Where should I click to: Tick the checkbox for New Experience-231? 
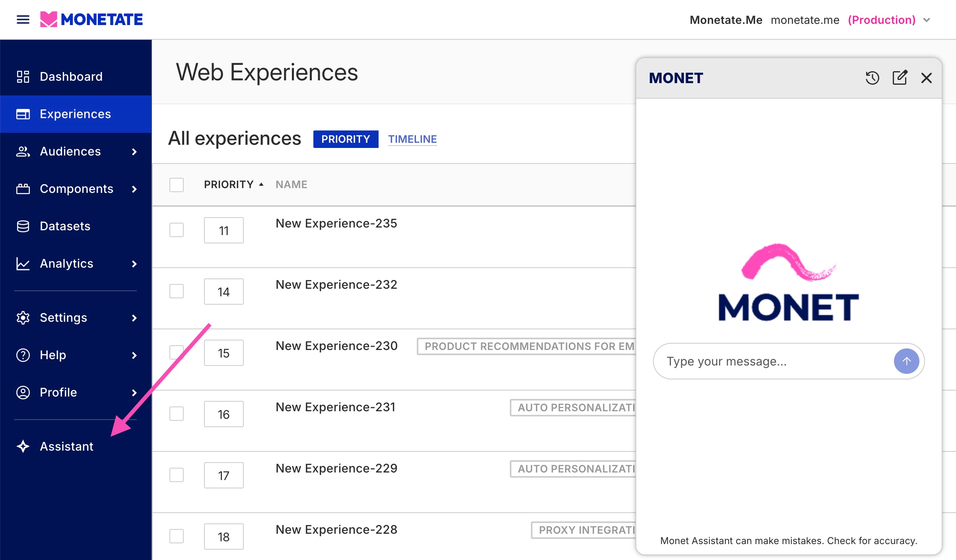coord(177,414)
